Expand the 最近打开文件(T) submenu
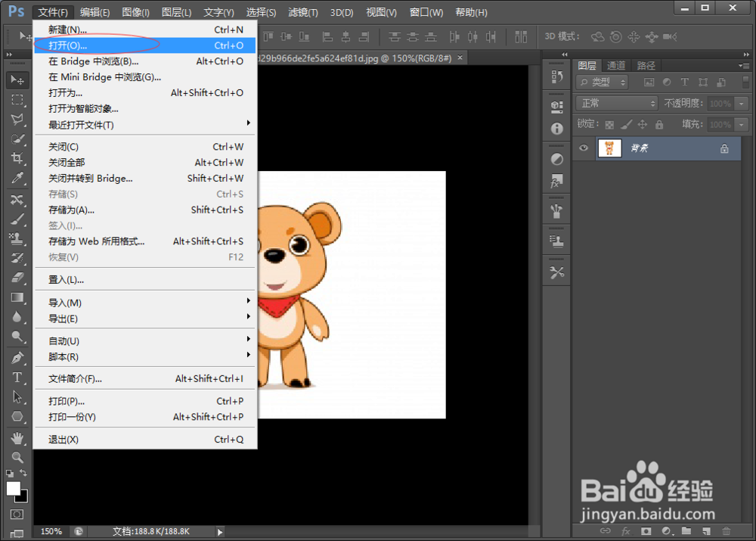 [144, 125]
